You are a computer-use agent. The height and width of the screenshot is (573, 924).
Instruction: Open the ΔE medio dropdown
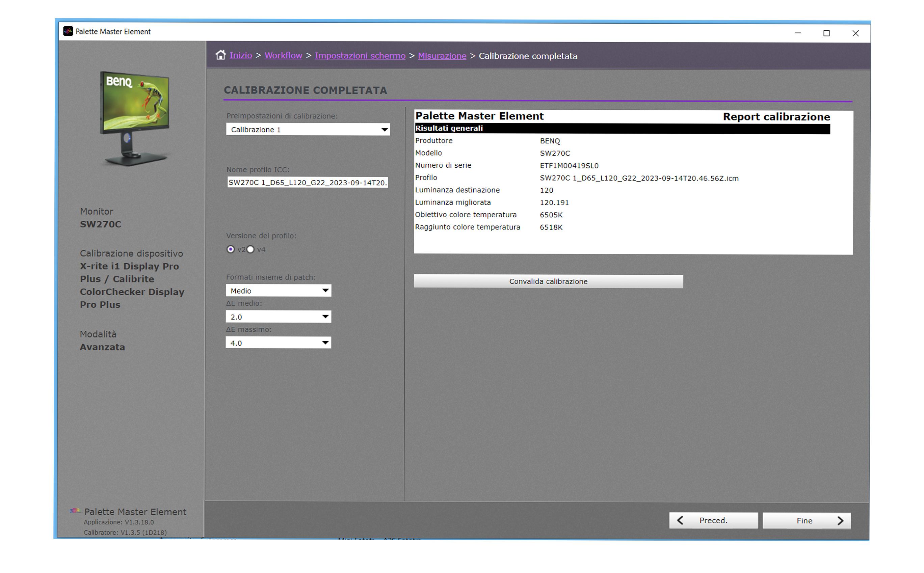[278, 317]
